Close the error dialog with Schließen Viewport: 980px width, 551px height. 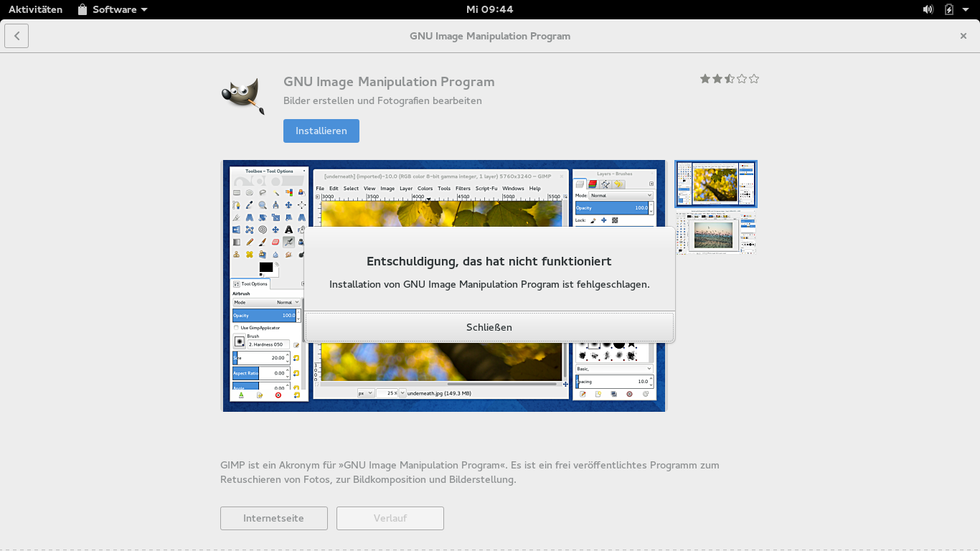(489, 327)
